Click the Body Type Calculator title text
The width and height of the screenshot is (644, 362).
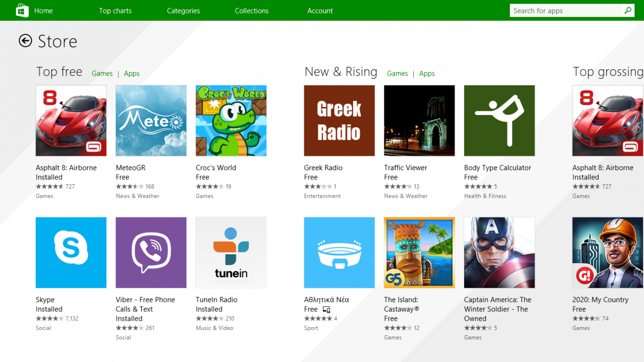(x=497, y=168)
